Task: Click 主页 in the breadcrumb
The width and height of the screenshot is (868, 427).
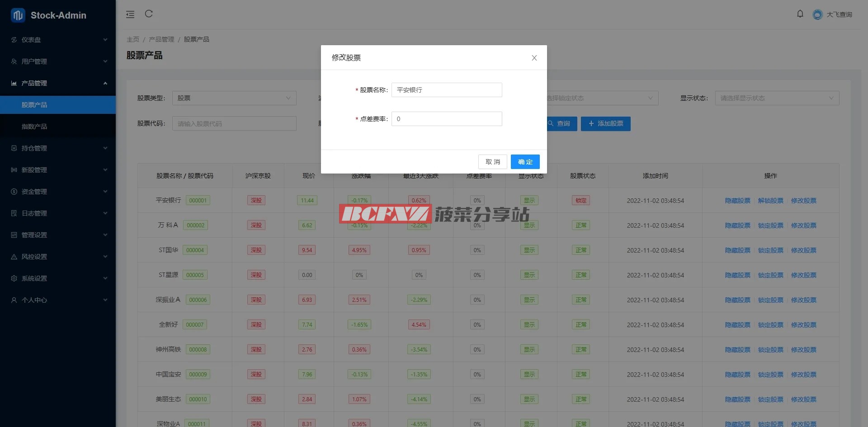Action: click(x=133, y=39)
